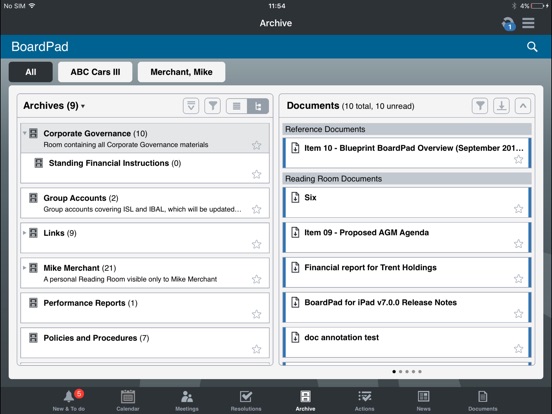Image resolution: width=552 pixels, height=414 pixels.
Task: Go to the New & To do tab
Action: point(69,400)
